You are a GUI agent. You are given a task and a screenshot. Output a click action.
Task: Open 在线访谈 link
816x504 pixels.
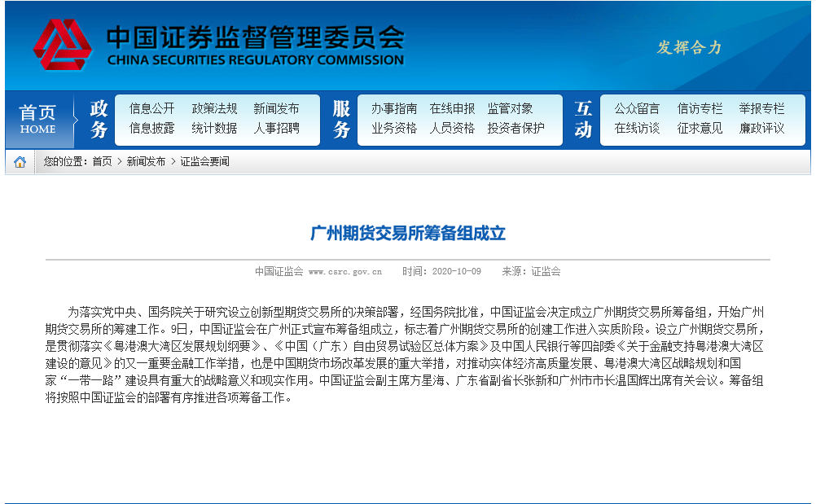tap(637, 128)
